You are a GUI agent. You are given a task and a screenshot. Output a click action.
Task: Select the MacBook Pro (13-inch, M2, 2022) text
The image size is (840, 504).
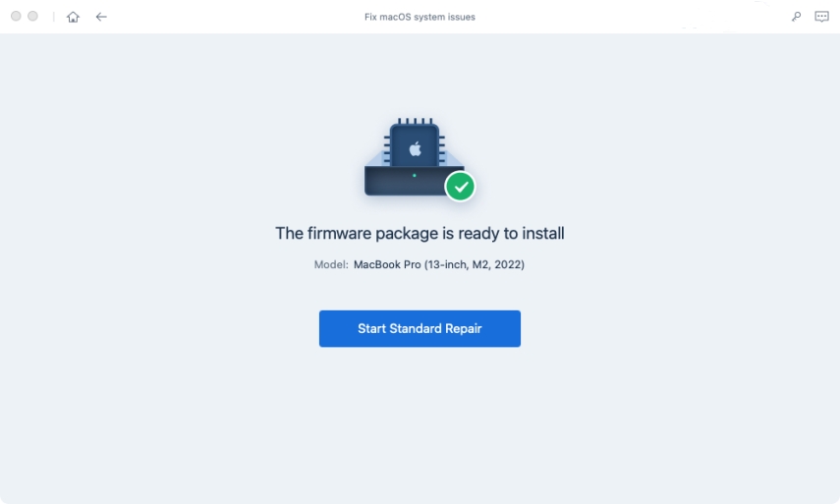pos(439,264)
